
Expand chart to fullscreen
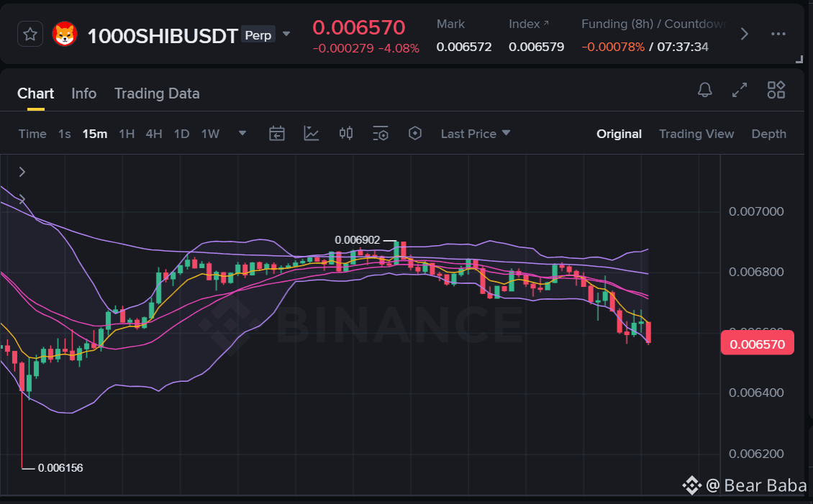(740, 90)
